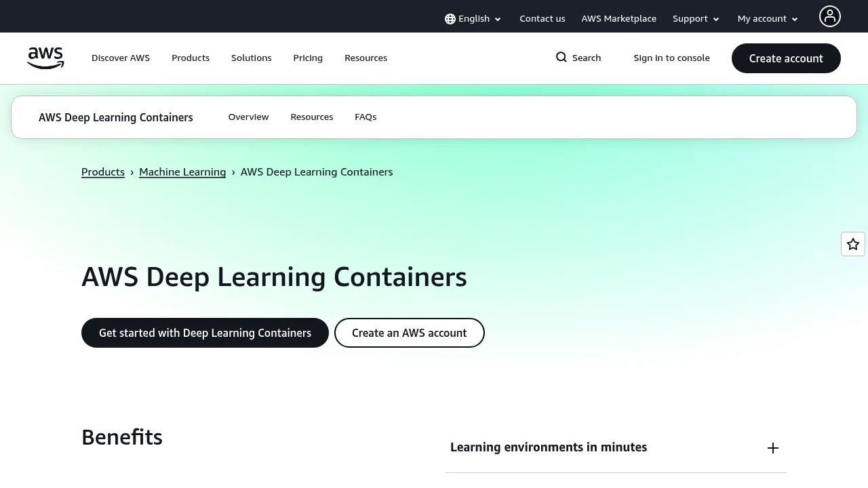Click the Create account button

coord(786,58)
